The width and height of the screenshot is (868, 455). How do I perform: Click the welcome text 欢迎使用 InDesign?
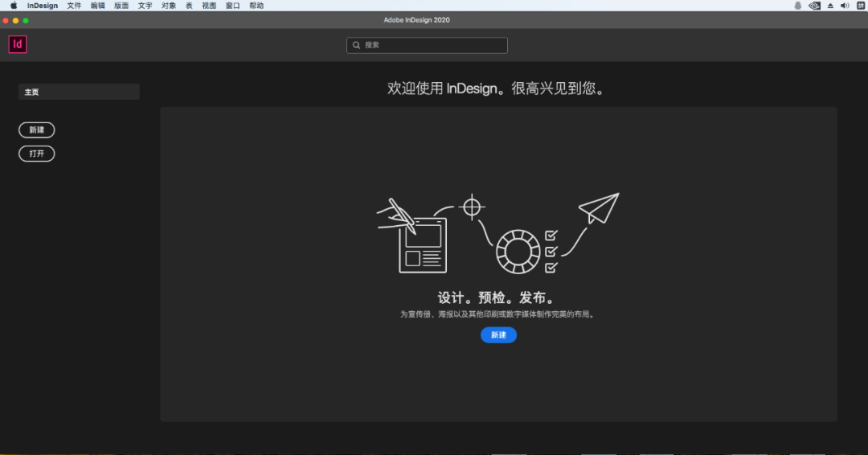(x=497, y=88)
